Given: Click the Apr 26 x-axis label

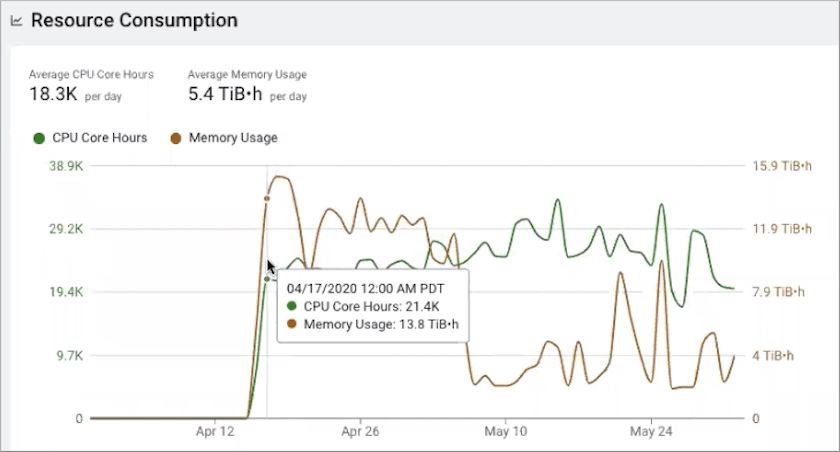Looking at the screenshot, I should click(x=360, y=433).
